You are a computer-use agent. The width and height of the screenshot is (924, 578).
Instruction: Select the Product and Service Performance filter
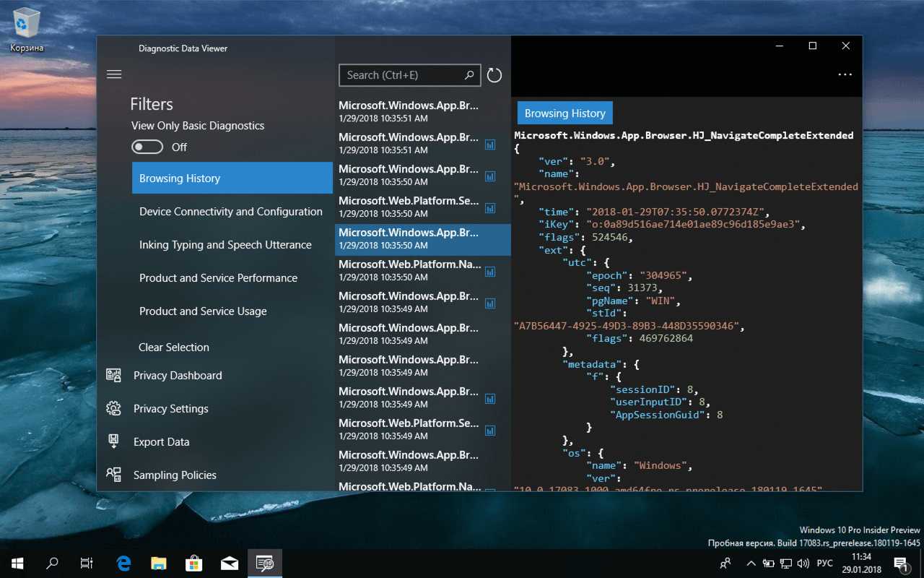click(218, 277)
